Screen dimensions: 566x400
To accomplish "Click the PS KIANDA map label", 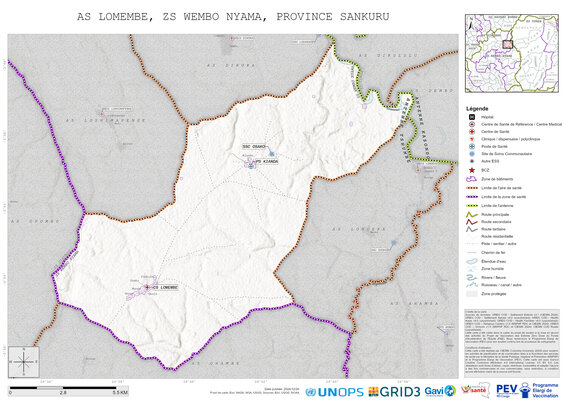I will tap(267, 161).
